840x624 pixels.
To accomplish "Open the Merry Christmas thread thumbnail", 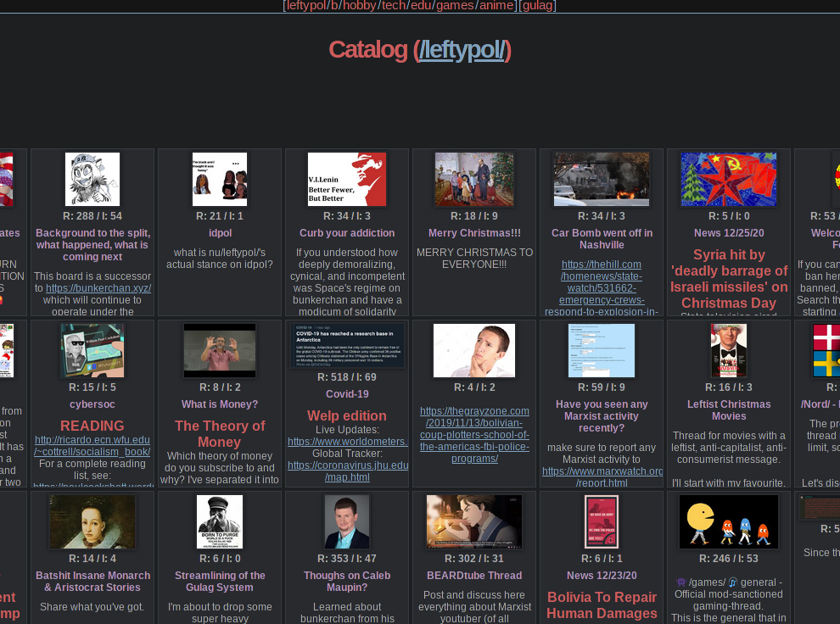I will tap(473, 179).
